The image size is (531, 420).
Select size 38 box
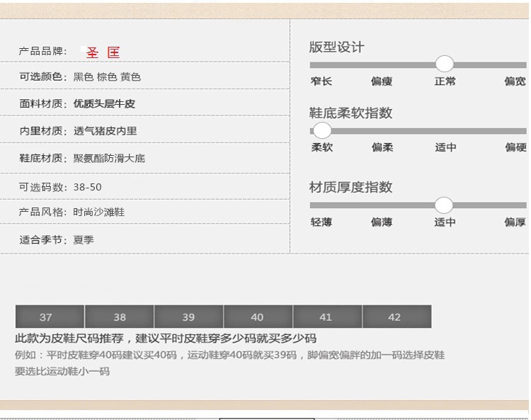click(x=120, y=317)
